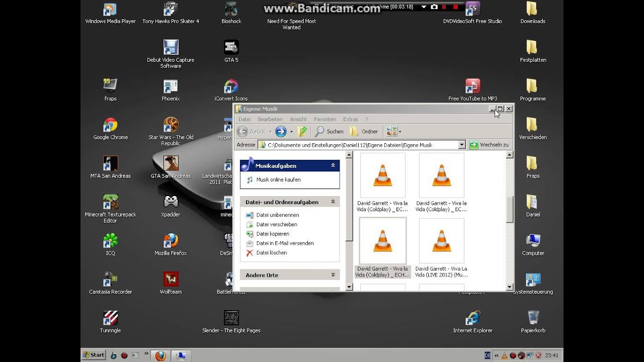
Task: Click the Datei löschen link
Action: click(272, 253)
